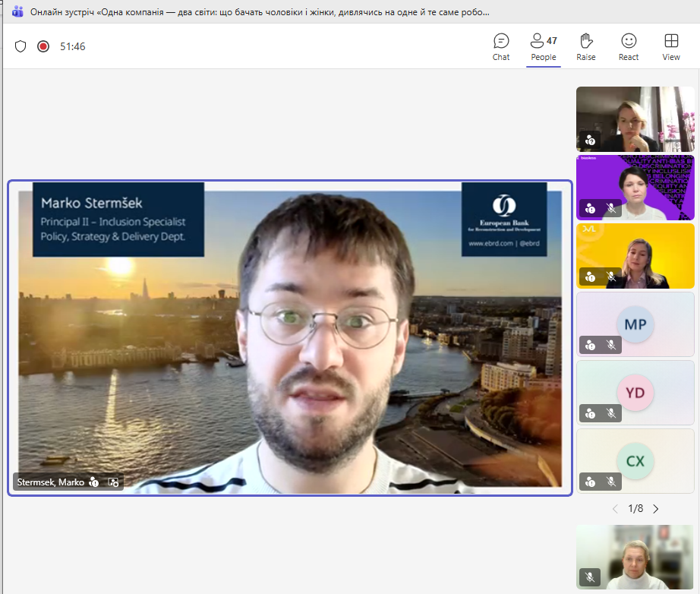Open the React emoji menu
This screenshot has height=594, width=700.
[628, 47]
